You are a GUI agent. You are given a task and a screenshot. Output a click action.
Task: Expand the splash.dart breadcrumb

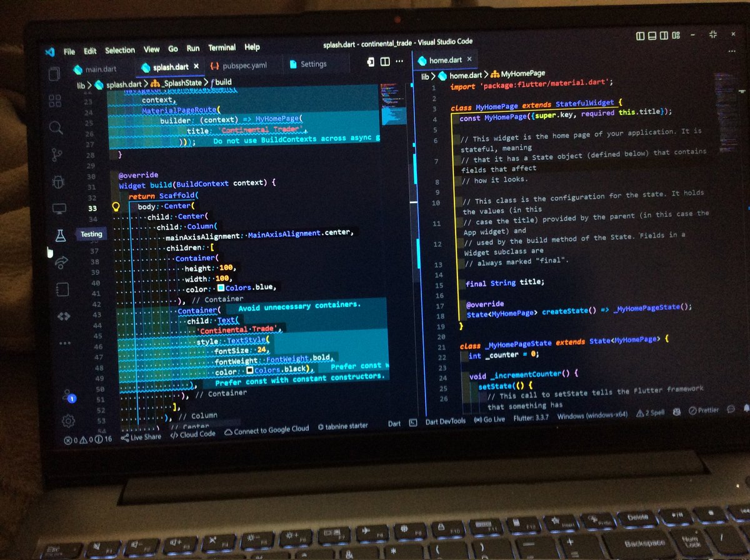(x=119, y=84)
